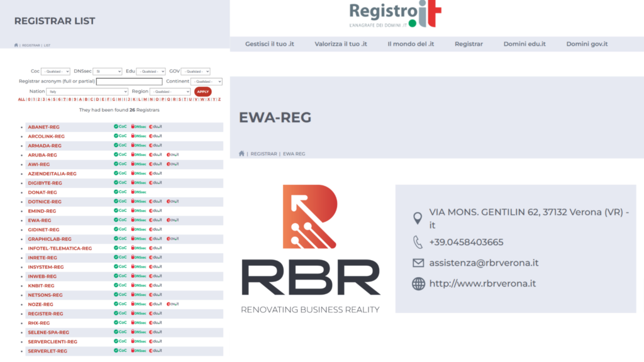
Task: Click the home icon in Registrar List breadcrumb
Action: click(16, 45)
